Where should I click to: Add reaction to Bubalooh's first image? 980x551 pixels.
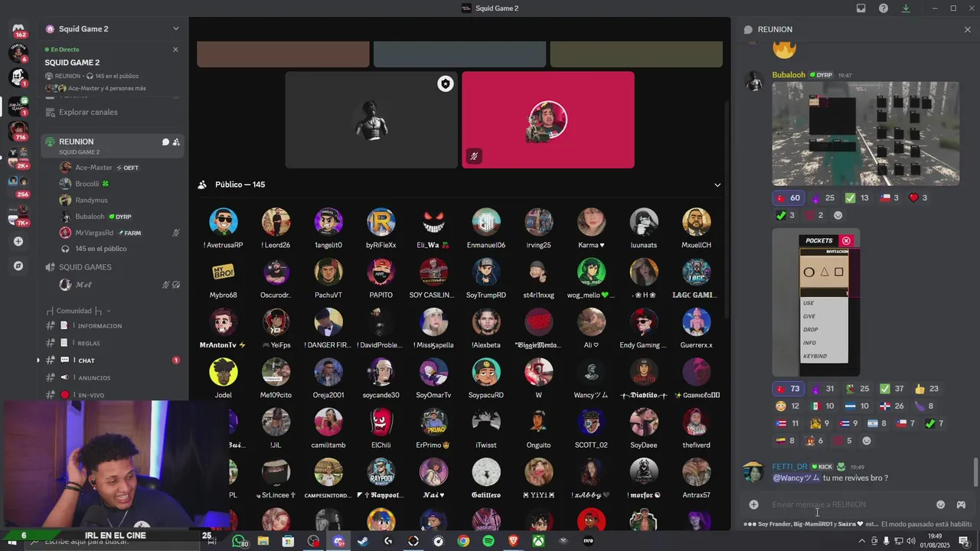pos(838,215)
